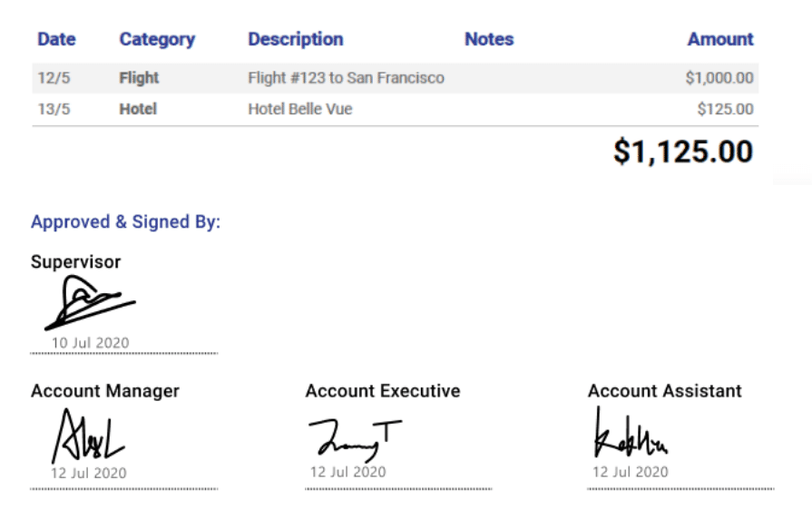Select the Account Assistant signature
The image size is (812, 519).
tap(631, 433)
